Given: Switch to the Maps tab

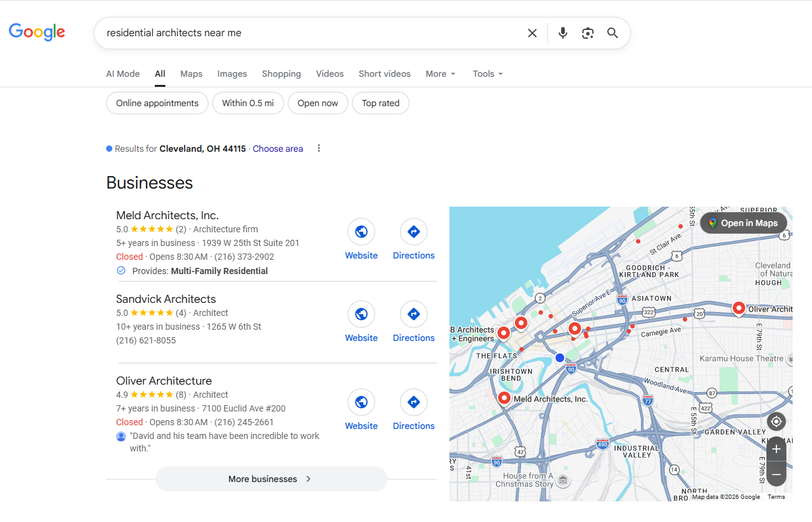Looking at the screenshot, I should point(191,74).
